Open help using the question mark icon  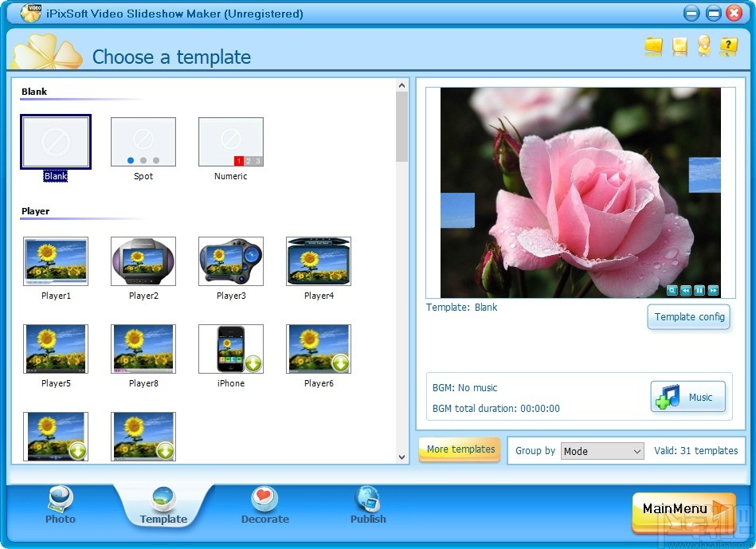728,47
